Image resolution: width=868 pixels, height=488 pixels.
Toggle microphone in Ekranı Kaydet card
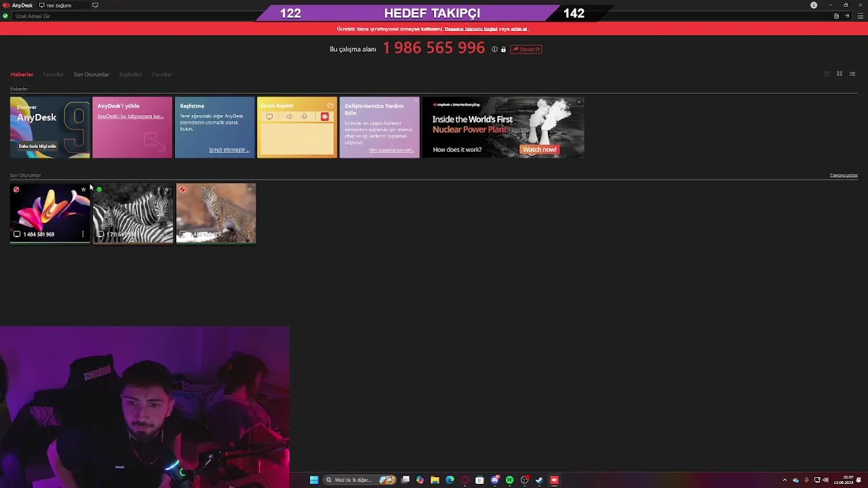pyautogui.click(x=304, y=117)
